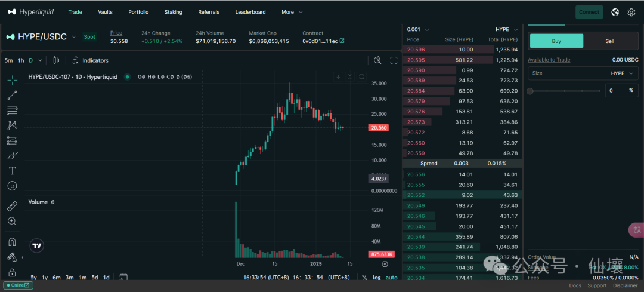This screenshot has width=644, height=292.
Task: Go to the Trade tab
Action: pyautogui.click(x=75, y=12)
